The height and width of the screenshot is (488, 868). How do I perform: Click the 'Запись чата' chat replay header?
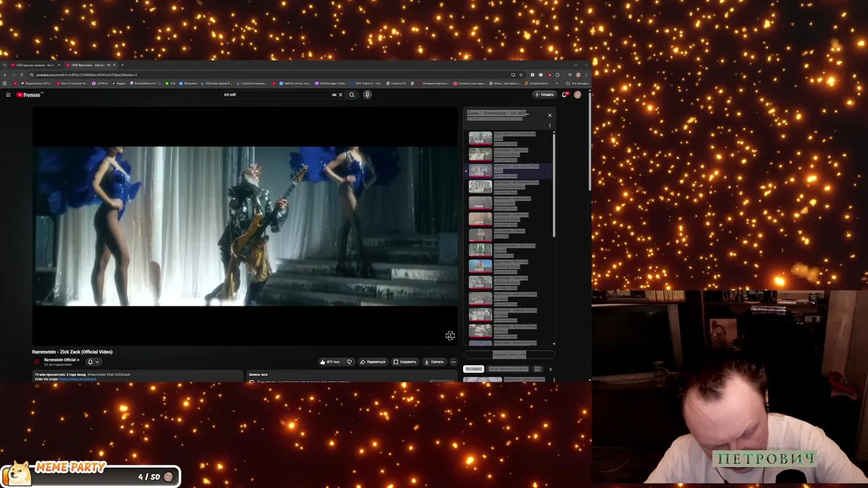[258, 374]
